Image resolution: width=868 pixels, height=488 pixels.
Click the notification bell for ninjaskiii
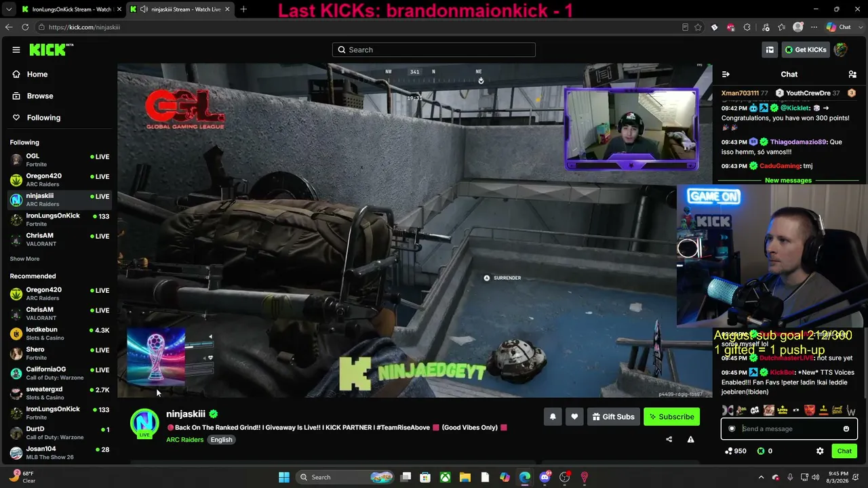(x=553, y=417)
